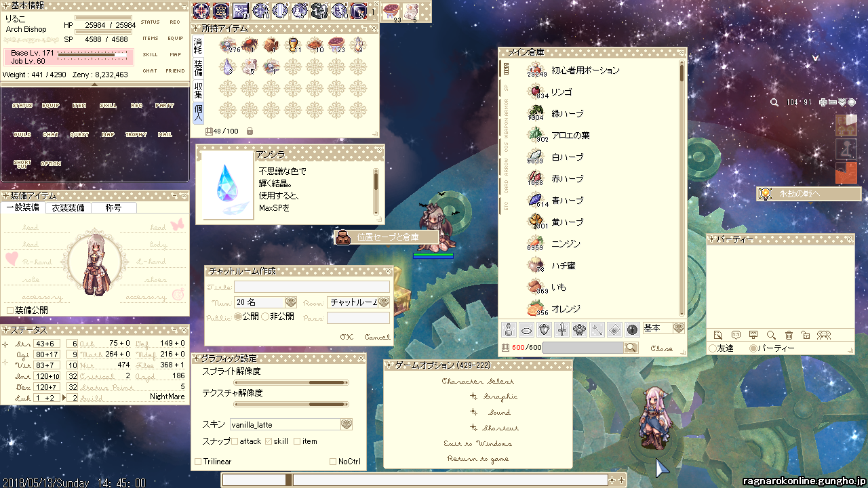Collapse the basic info panel triangle
Viewport: 868px width, 488px height.
point(95,84)
